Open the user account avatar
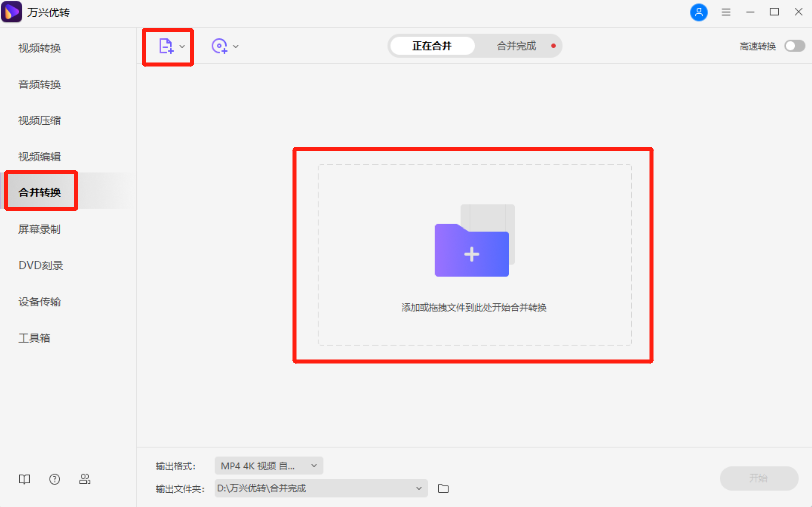The width and height of the screenshot is (812, 507). 699,12
